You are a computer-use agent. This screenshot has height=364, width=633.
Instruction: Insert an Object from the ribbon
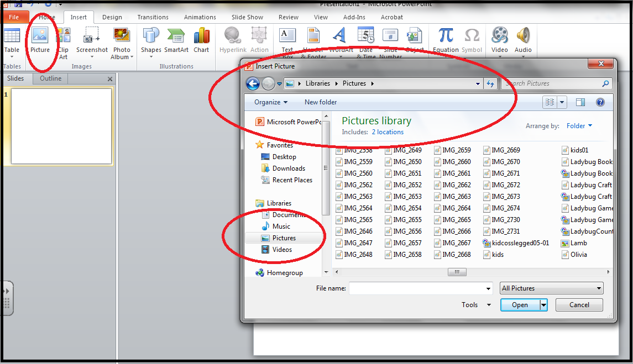pos(415,40)
